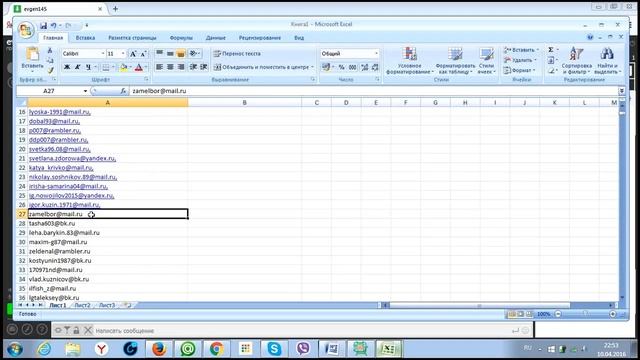640x360 pixels.
Task: Toggle bottom align button
Action: coord(181,53)
